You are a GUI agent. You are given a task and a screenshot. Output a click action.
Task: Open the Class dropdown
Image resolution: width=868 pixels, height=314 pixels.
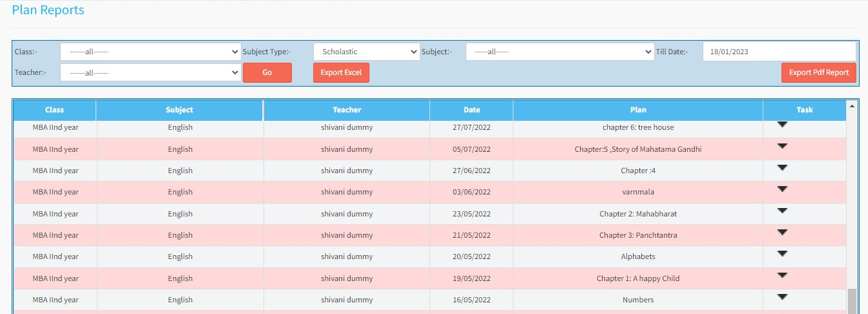click(x=150, y=52)
